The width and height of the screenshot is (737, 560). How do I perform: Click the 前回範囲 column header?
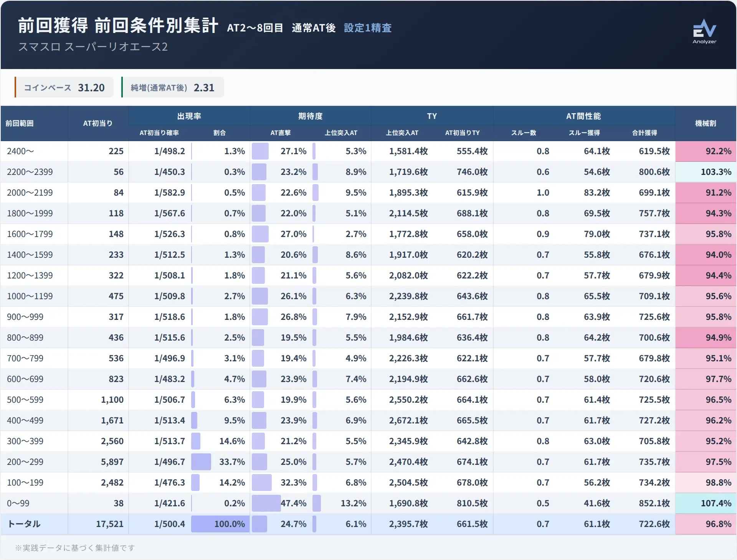20,123
